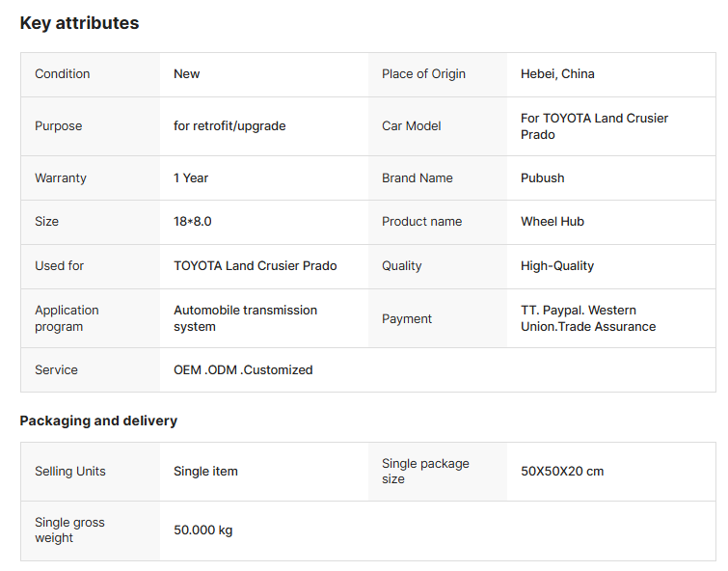
Task: Click the 50X50X20 cm package size value
Action: (562, 472)
